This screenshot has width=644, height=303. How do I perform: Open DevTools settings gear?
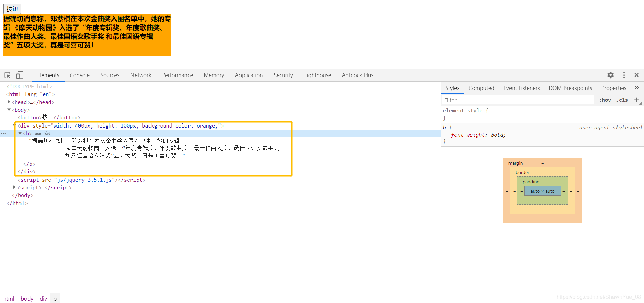tap(611, 75)
